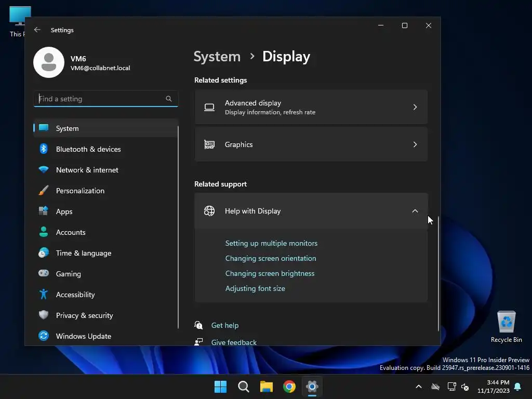Minimize the Settings window
Image resolution: width=532 pixels, height=399 pixels.
coord(381,25)
